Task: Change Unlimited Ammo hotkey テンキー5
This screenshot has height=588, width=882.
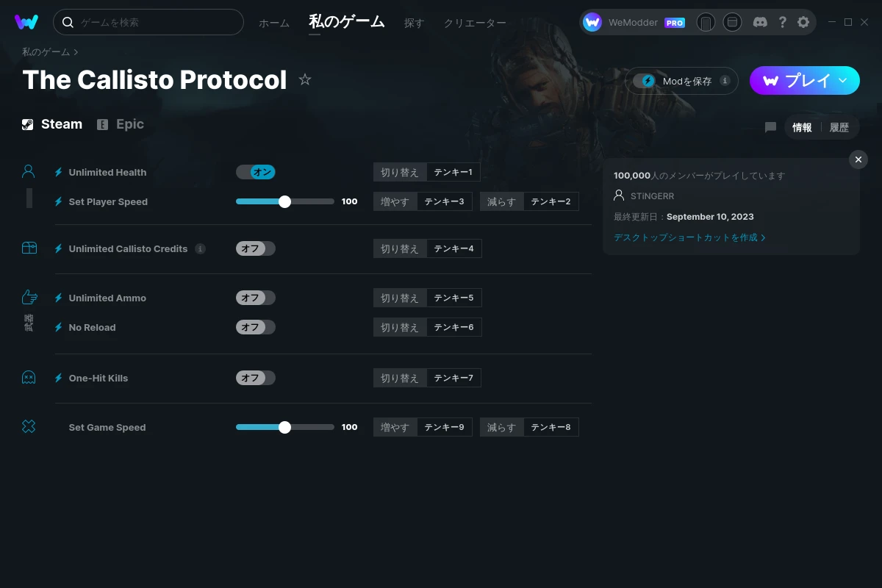Action: (x=453, y=298)
